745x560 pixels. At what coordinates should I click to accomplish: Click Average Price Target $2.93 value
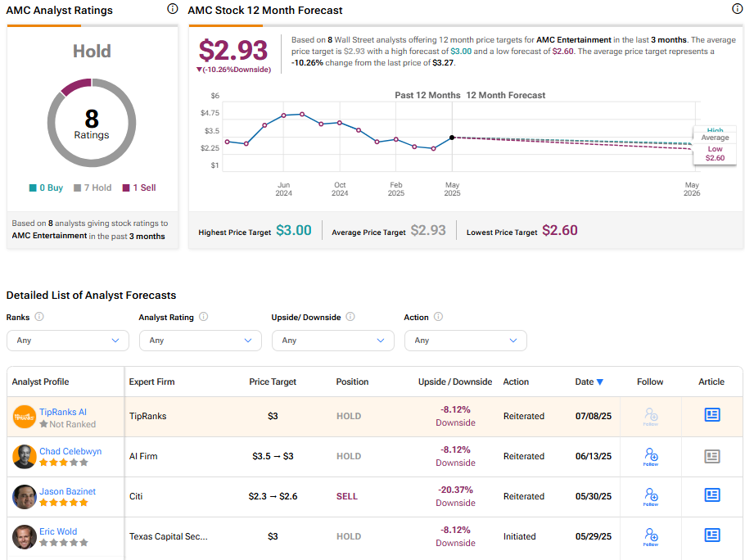click(428, 230)
